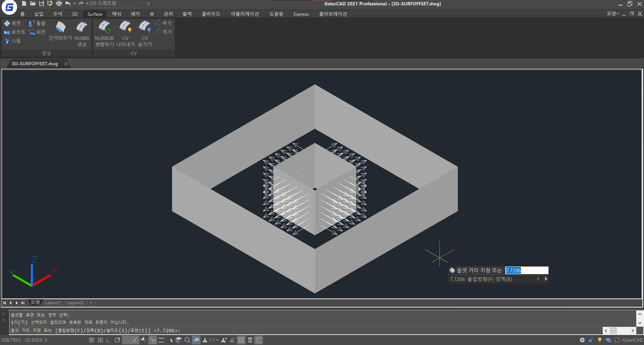The image size is (644, 345).
Task: Switch to the Layout2 tab
Action: (x=75, y=302)
